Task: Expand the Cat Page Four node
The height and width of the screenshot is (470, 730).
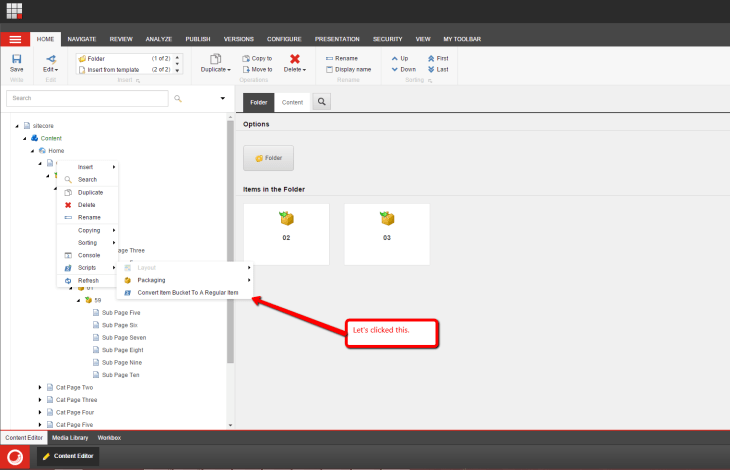Action: [x=40, y=412]
